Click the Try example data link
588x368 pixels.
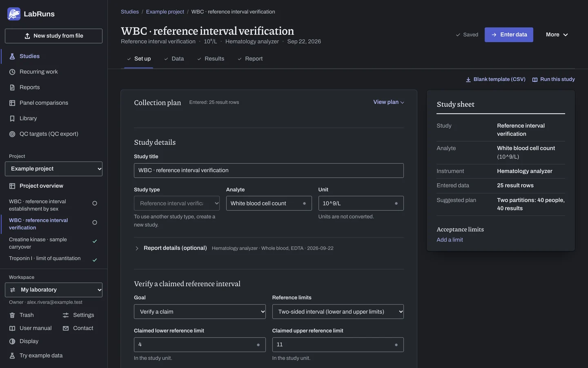click(41, 356)
